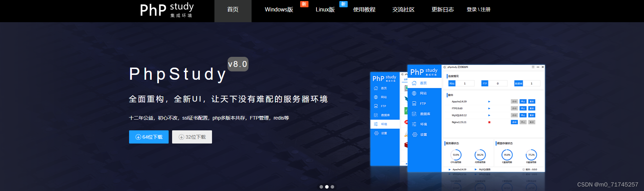
Task: Click the PhP study logo
Action: click(167, 10)
